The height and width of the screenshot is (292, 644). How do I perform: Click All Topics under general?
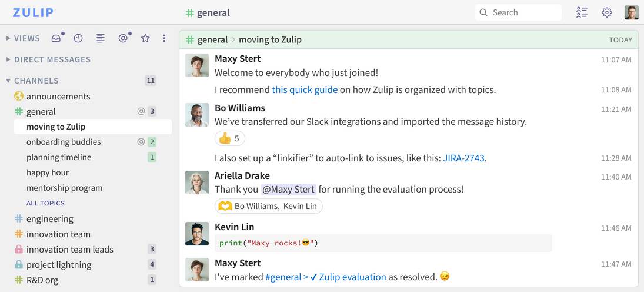point(45,203)
